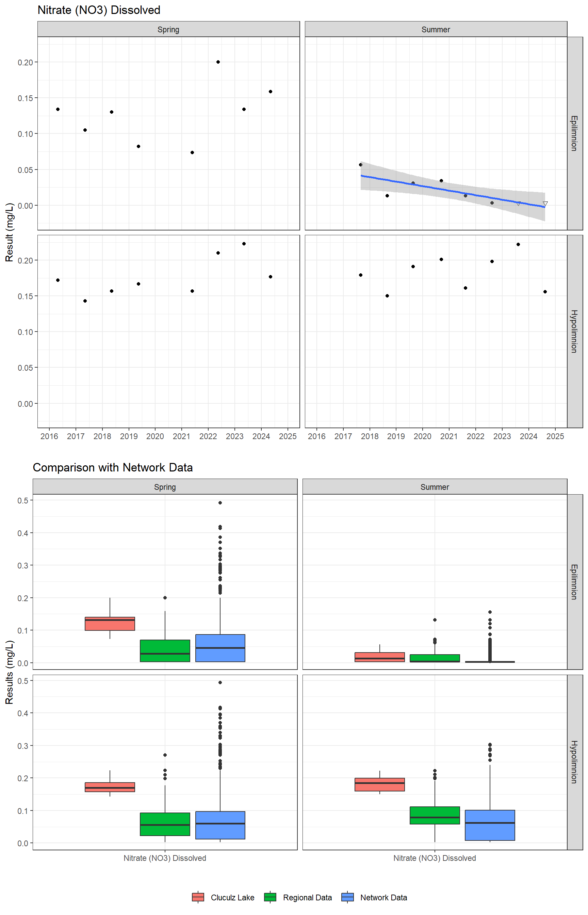The height and width of the screenshot is (915, 588).
Task: Click the 'Cluculz Lake' legend label
Action: pos(232,897)
